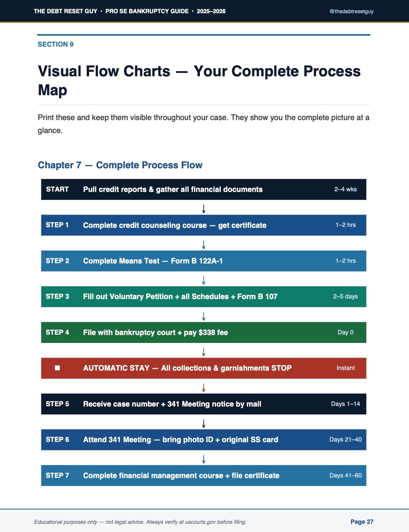The height and width of the screenshot is (532, 409).
Task: Click Step 3 Voluntary Petition bar
Action: click(204, 297)
